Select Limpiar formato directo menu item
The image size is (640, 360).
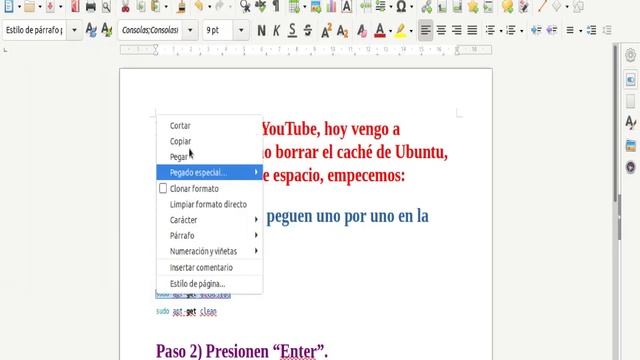(x=209, y=204)
